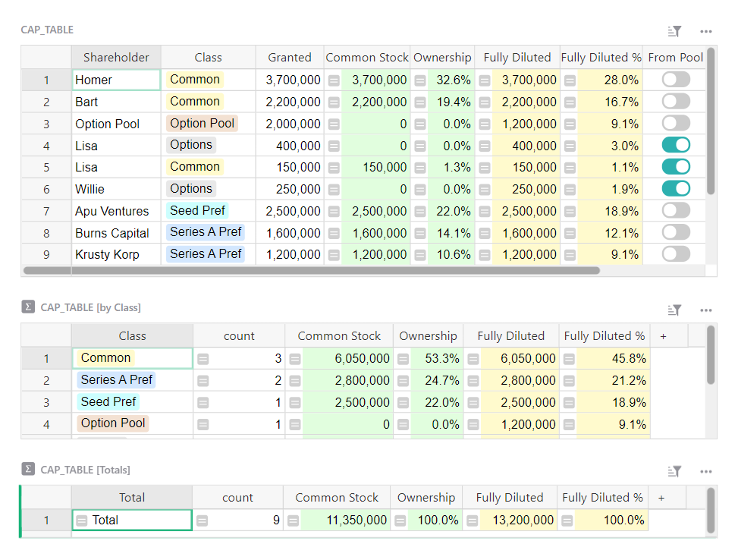The height and width of the screenshot is (560, 738).
Task: Open sort and filter for CAP_TABLE [Totals]
Action: click(x=674, y=470)
